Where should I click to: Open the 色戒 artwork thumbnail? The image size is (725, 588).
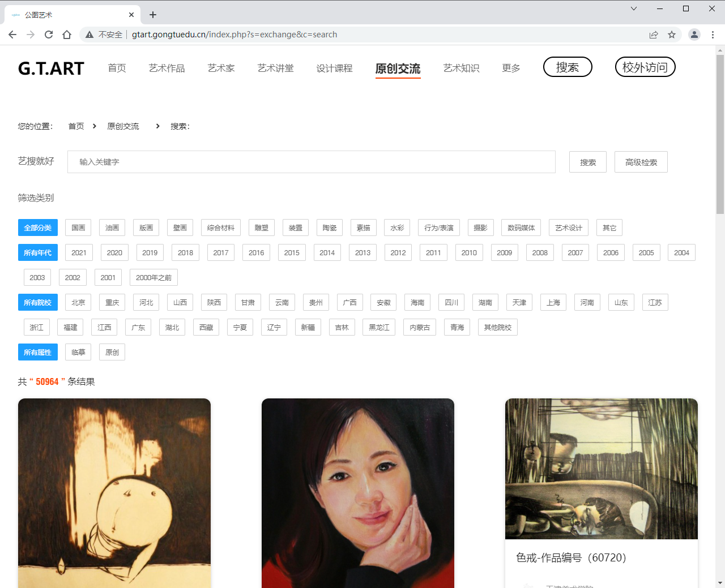point(602,469)
